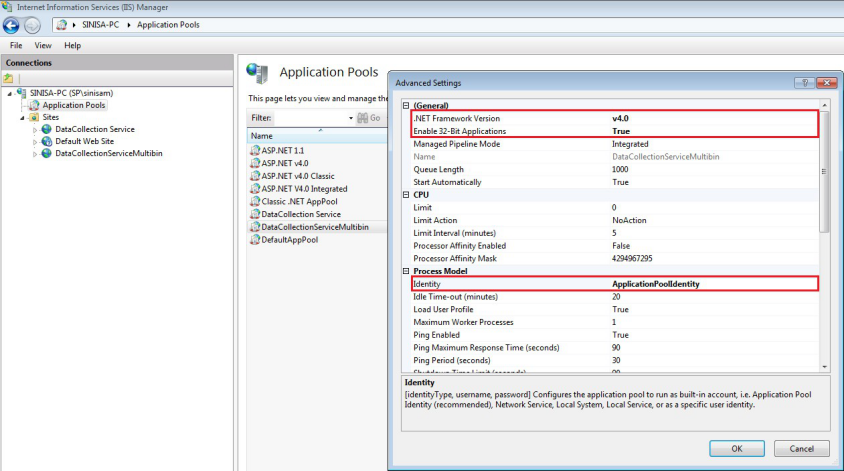Select the Start Automatically property row
844x471 pixels.
(615, 182)
